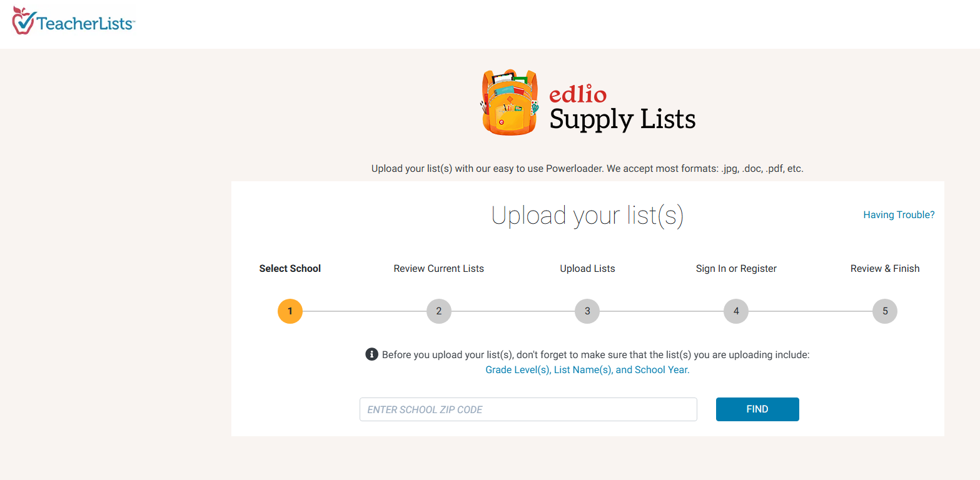Click the Powerloader accepted formats text

587,169
